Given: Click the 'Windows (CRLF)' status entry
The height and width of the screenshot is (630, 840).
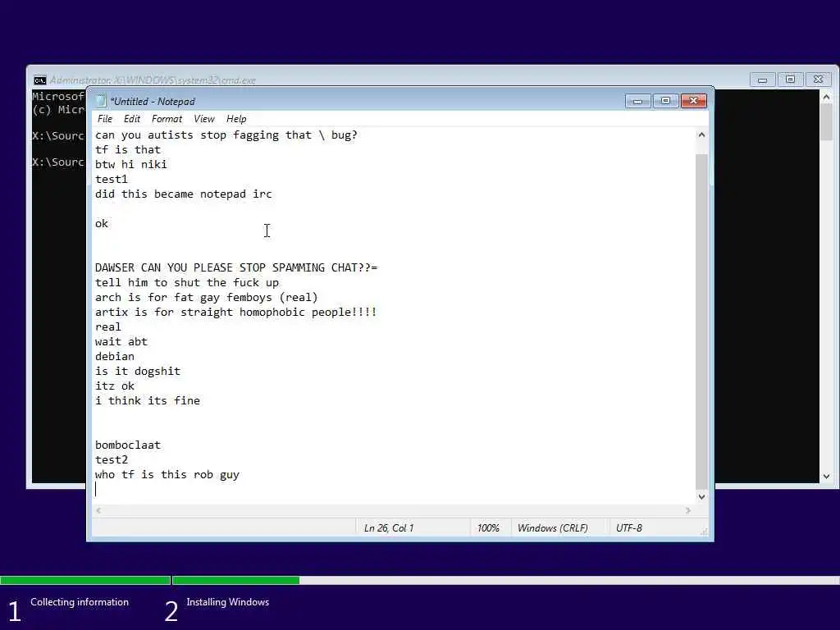Looking at the screenshot, I should point(552,528).
